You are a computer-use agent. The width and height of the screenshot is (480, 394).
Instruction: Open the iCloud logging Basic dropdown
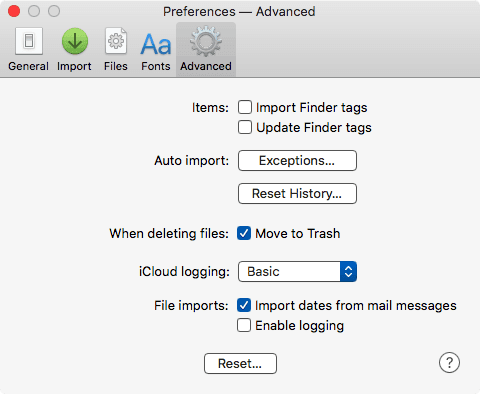pos(297,272)
